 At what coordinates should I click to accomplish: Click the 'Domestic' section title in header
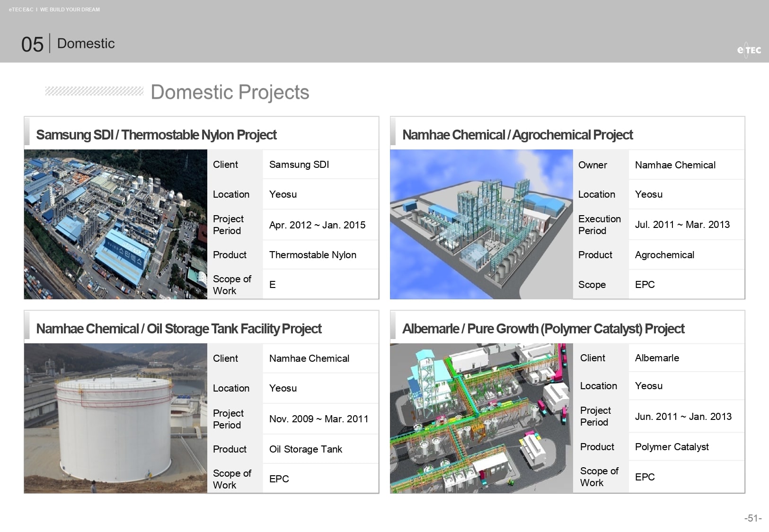pyautogui.click(x=86, y=44)
